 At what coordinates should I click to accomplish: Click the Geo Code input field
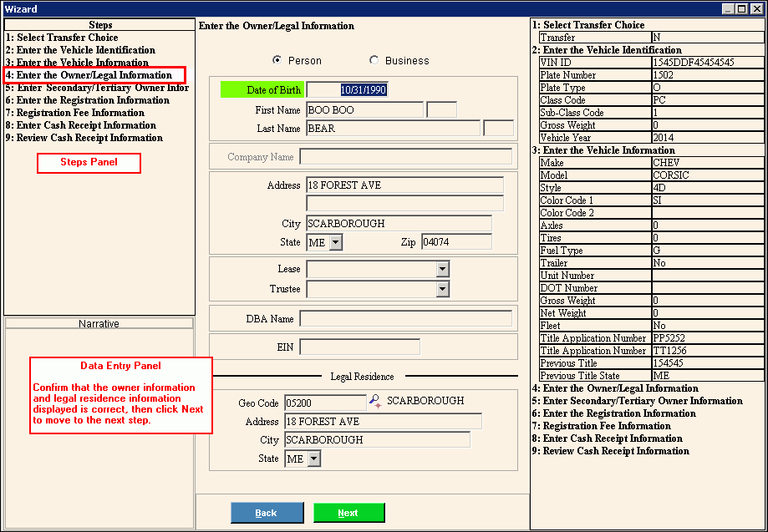pyautogui.click(x=325, y=402)
